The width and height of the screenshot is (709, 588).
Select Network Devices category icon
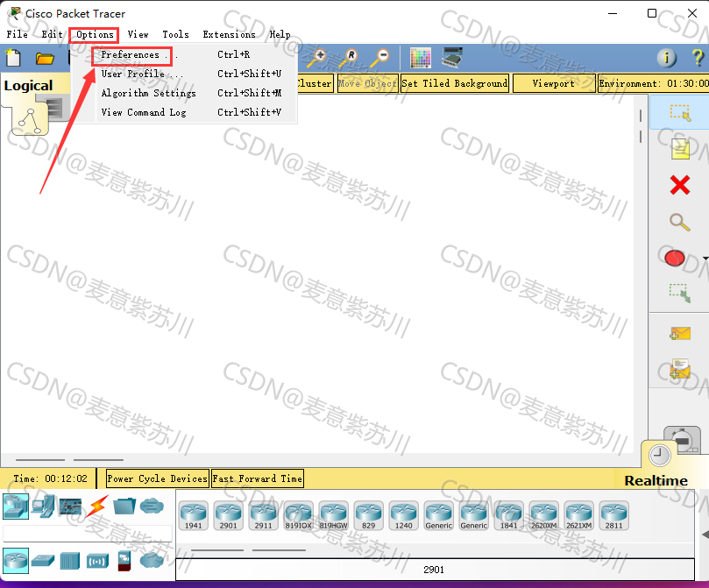click(16, 507)
